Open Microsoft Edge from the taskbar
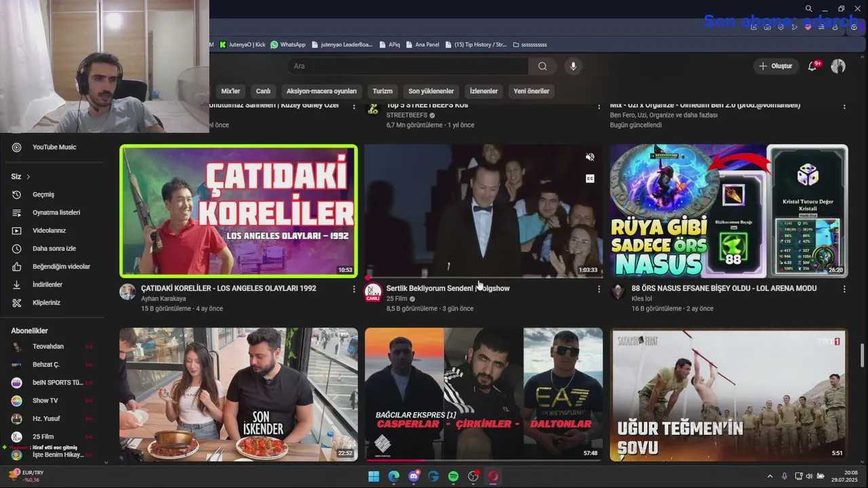Screen dimensions: 868x488 tap(394, 476)
